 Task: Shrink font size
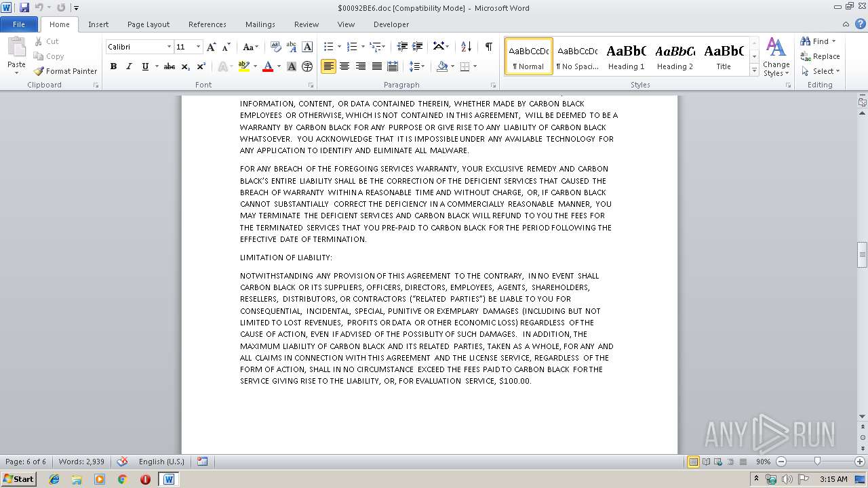click(x=226, y=47)
